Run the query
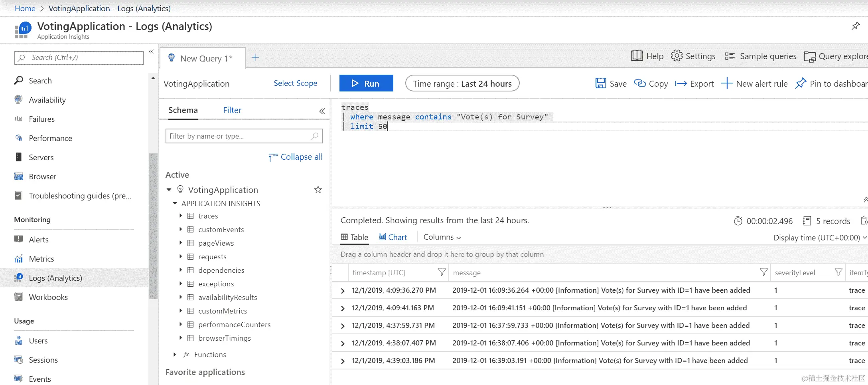This screenshot has height=385, width=868. click(x=366, y=83)
